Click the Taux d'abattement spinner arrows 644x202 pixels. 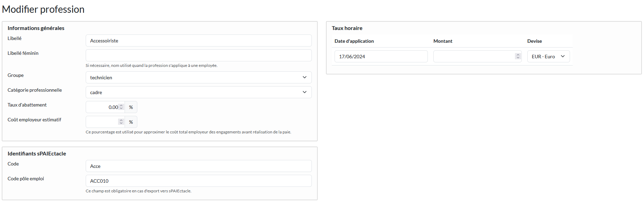click(121, 107)
